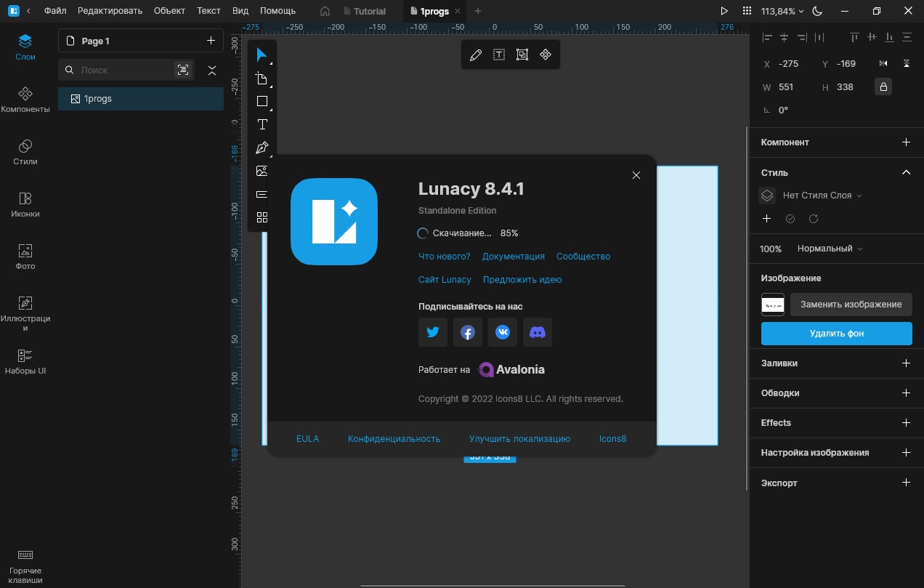Distribute vertical spacing icon
This screenshot has height=588, width=924.
[x=907, y=37]
